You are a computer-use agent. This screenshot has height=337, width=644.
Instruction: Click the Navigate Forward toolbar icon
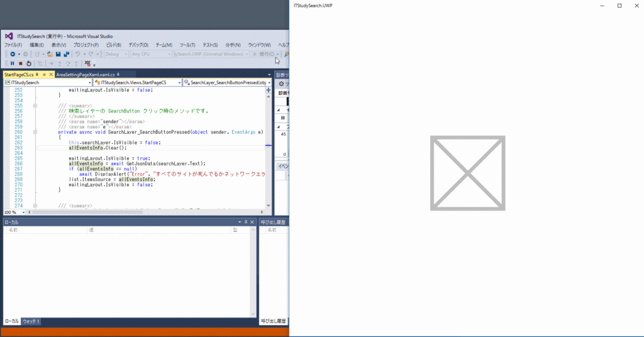tap(25, 54)
